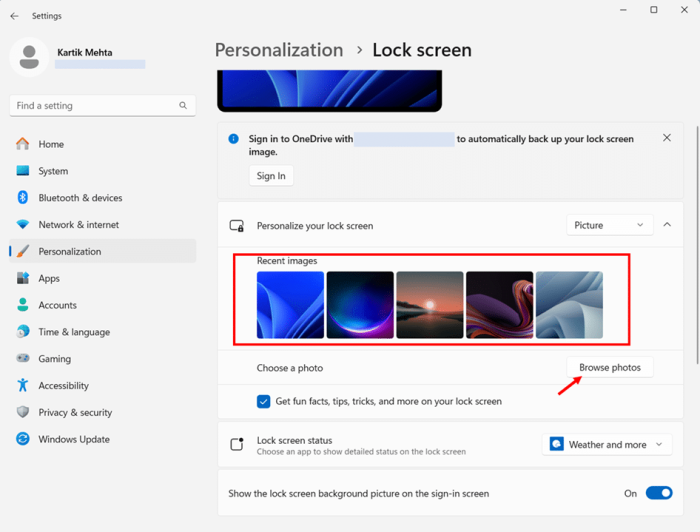The image size is (700, 532).
Task: Click the Lock screen page title
Action: (x=422, y=50)
